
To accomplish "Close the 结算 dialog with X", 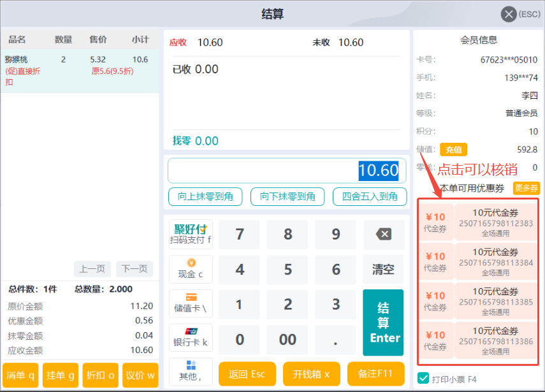I will point(509,14).
